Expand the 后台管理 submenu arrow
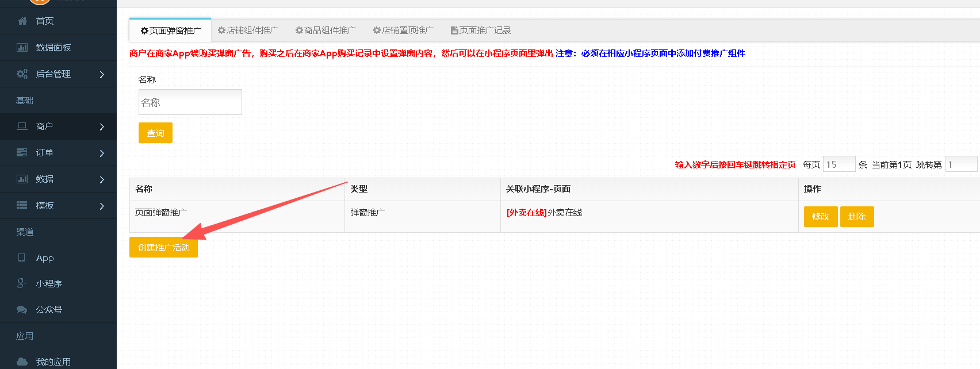 (x=102, y=74)
